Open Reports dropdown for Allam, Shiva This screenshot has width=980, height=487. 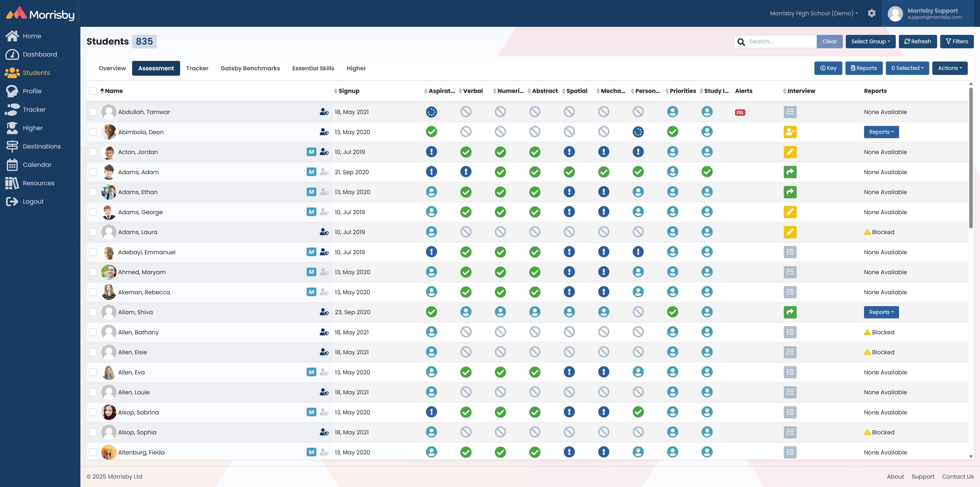coord(881,312)
